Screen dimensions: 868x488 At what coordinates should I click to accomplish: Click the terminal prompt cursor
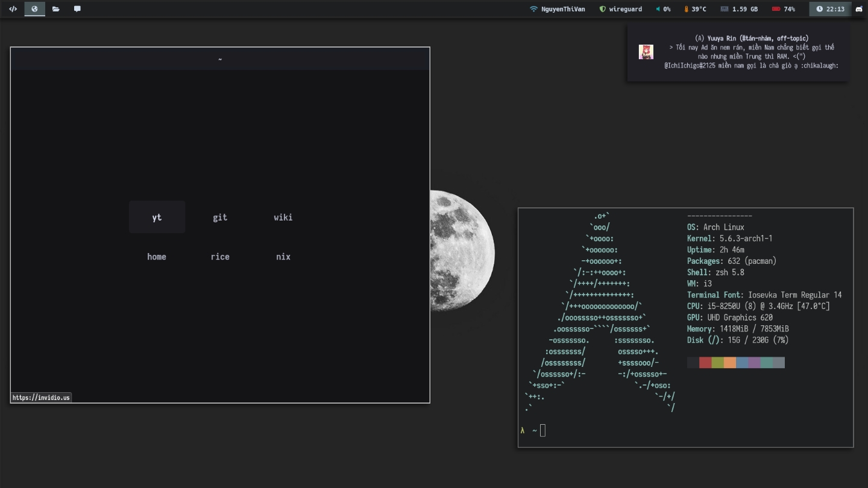pos(542,430)
